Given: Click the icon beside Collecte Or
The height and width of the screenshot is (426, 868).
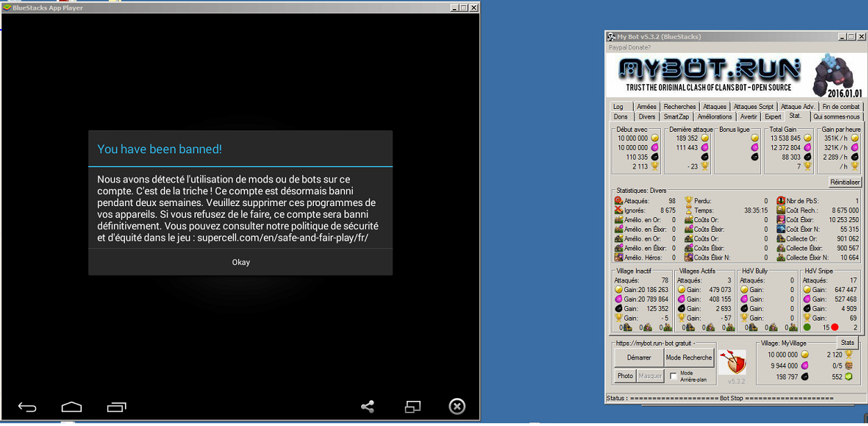Looking at the screenshot, I should (x=781, y=239).
